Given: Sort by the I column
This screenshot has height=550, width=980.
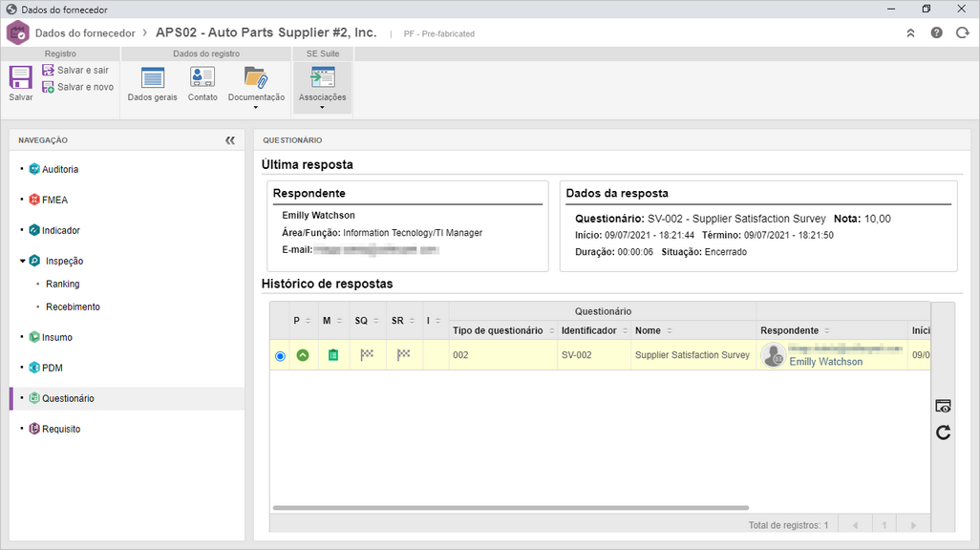Looking at the screenshot, I should [x=438, y=321].
